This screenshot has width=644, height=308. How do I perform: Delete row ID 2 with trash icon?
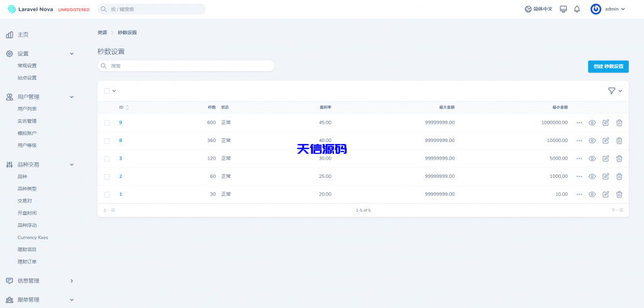click(x=619, y=177)
